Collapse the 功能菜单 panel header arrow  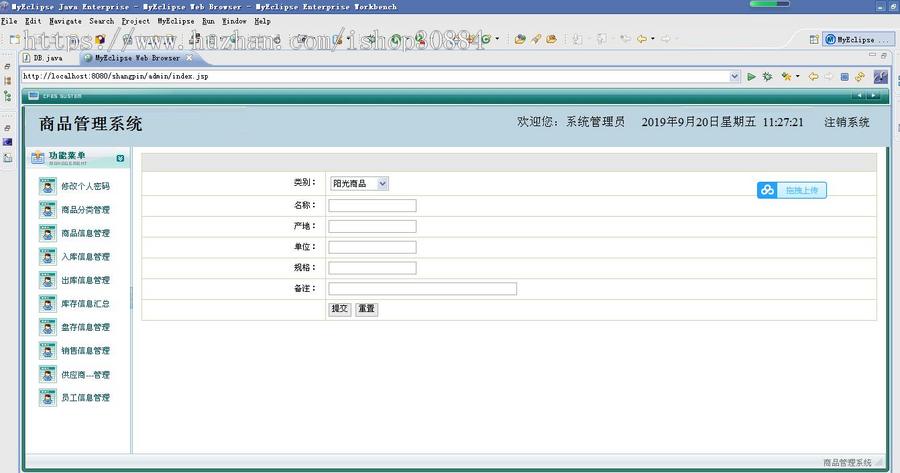pyautogui.click(x=120, y=158)
